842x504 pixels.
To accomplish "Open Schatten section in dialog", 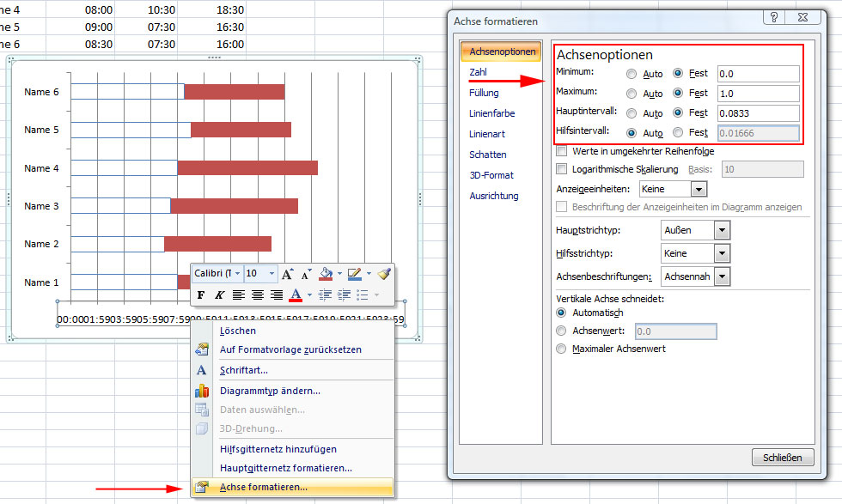I will click(x=488, y=155).
